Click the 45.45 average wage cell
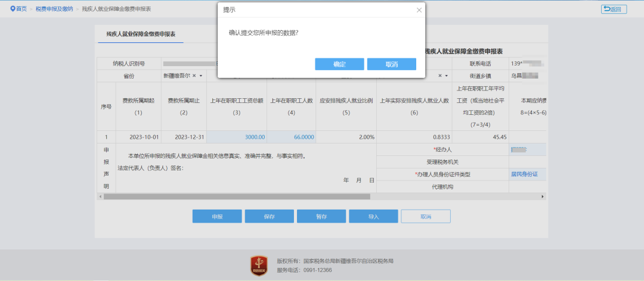644x281 pixels. tap(480, 137)
